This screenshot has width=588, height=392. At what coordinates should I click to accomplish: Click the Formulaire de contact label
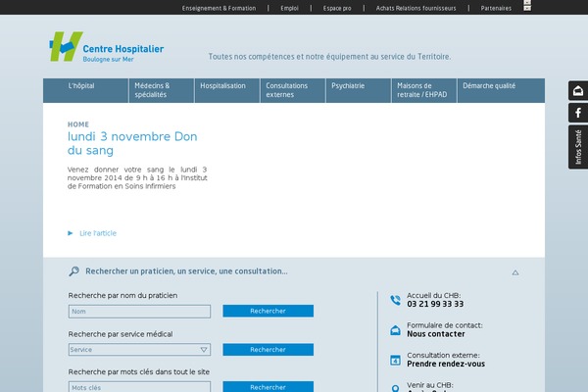point(445,325)
